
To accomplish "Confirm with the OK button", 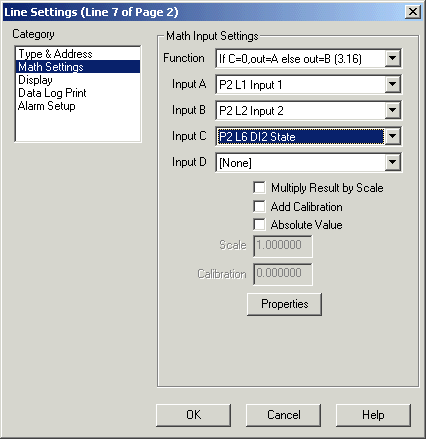I will point(193,415).
